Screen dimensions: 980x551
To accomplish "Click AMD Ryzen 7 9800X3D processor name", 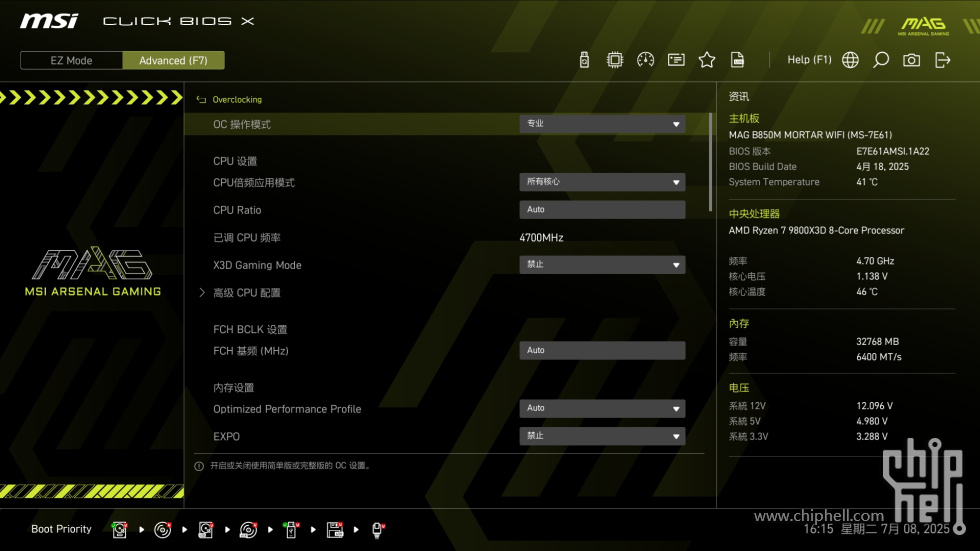I will 816,231.
